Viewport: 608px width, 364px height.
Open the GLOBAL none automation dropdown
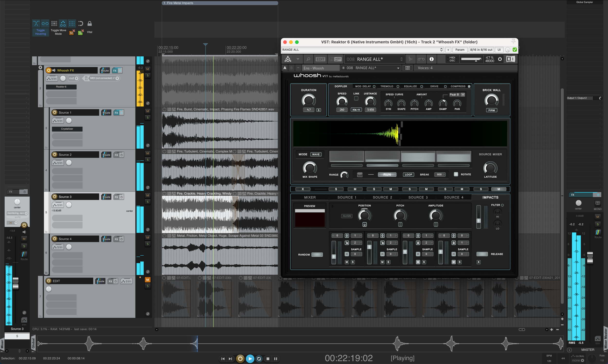coord(578,360)
